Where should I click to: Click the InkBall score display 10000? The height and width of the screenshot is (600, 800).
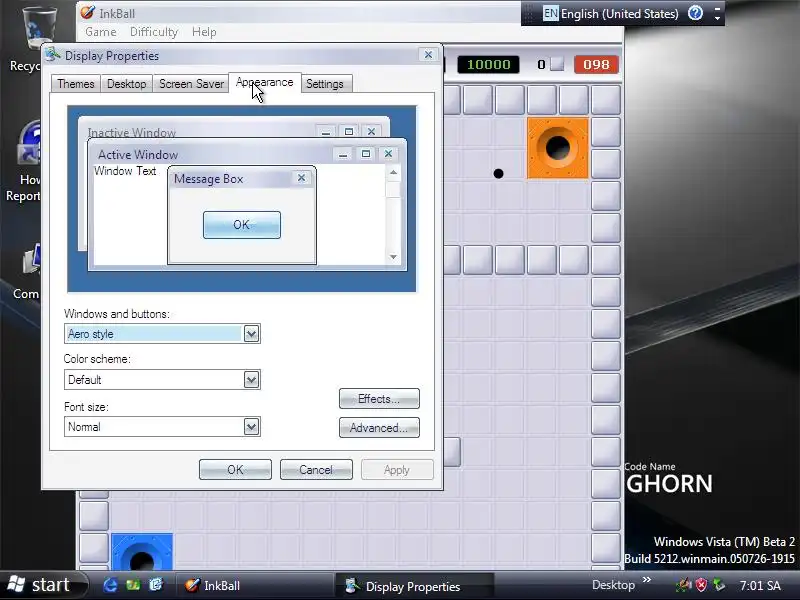488,65
